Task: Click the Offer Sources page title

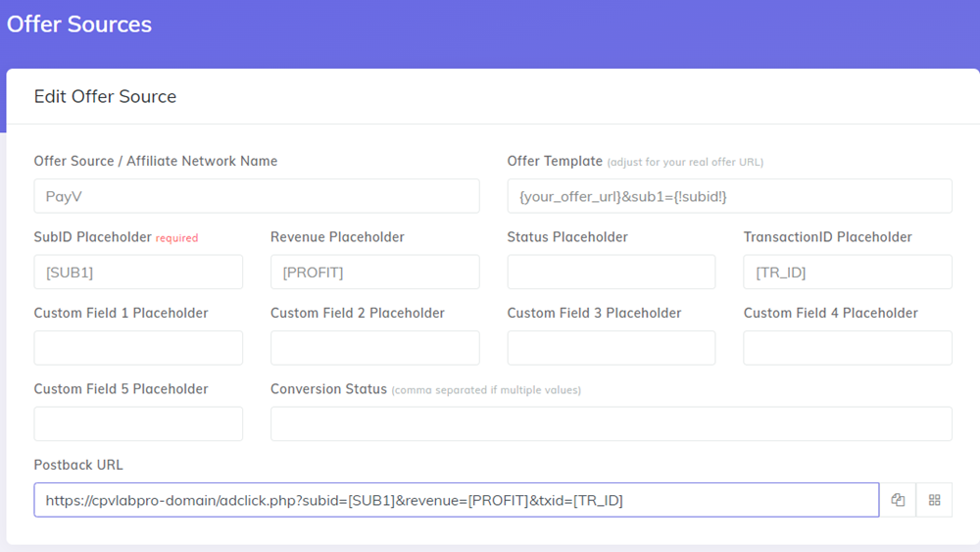Action: tap(79, 25)
